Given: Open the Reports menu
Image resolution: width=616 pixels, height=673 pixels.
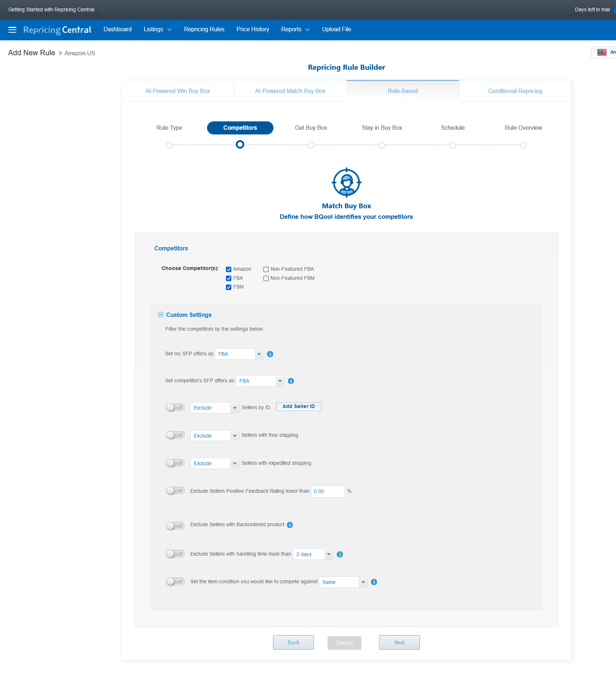Looking at the screenshot, I should pyautogui.click(x=295, y=29).
